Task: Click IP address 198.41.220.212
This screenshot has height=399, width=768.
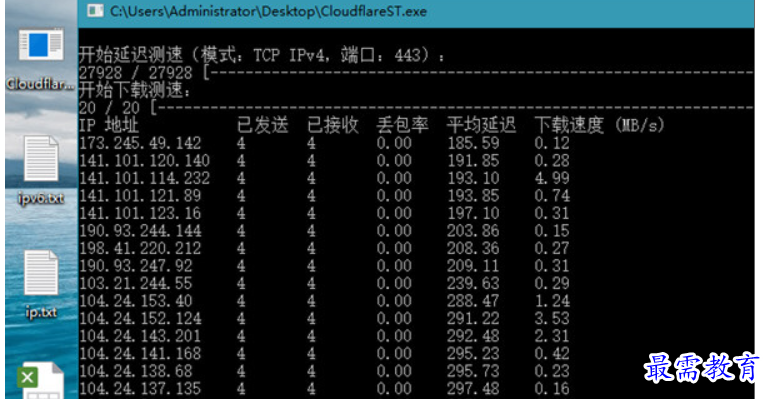Action: point(140,248)
